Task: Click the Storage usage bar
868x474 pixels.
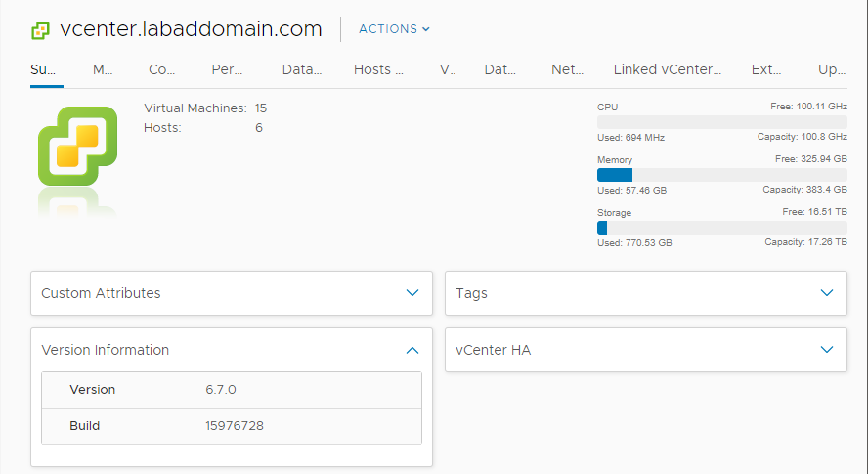Action: (x=721, y=228)
